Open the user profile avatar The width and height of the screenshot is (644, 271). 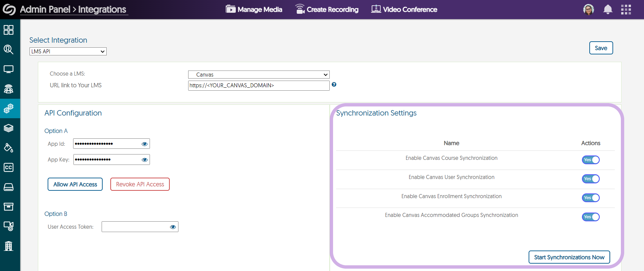589,9
